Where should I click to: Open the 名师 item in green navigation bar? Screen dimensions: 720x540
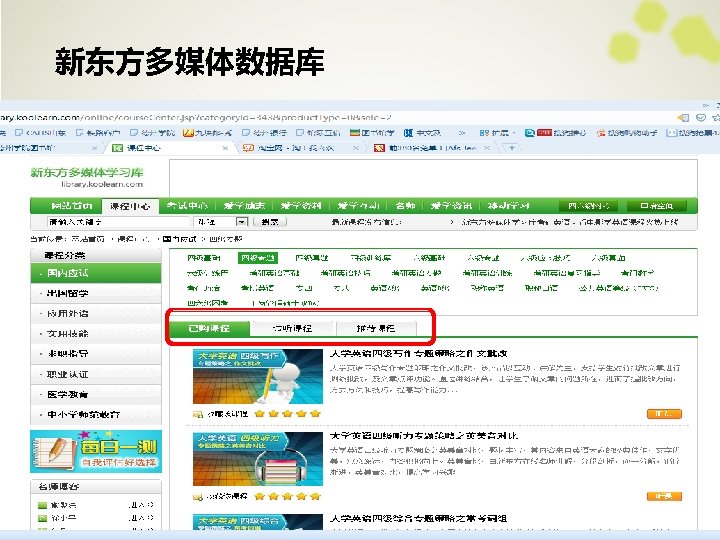click(405, 206)
